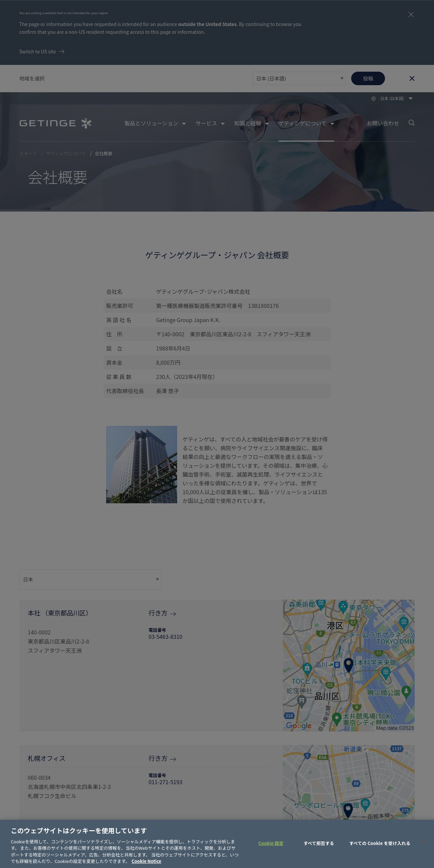This screenshot has height=868, width=434.
Task: Open the ゲティンゲについて menu
Action: tap(306, 123)
